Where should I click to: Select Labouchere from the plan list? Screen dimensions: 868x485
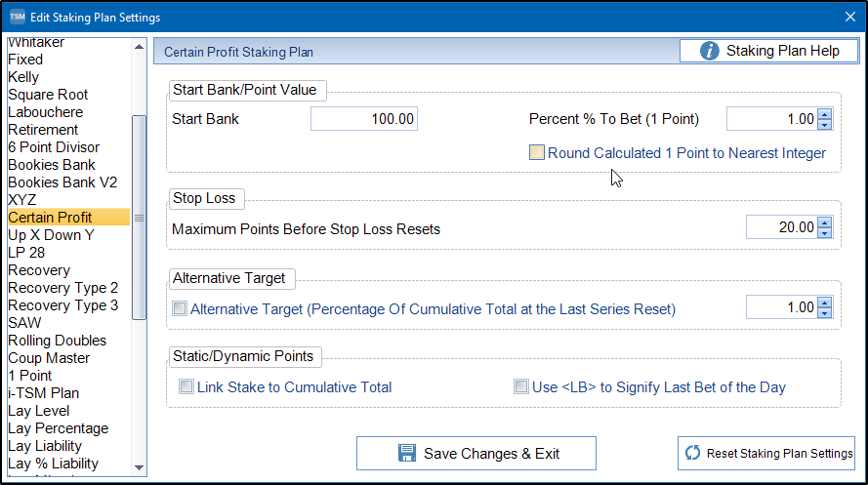coord(45,112)
